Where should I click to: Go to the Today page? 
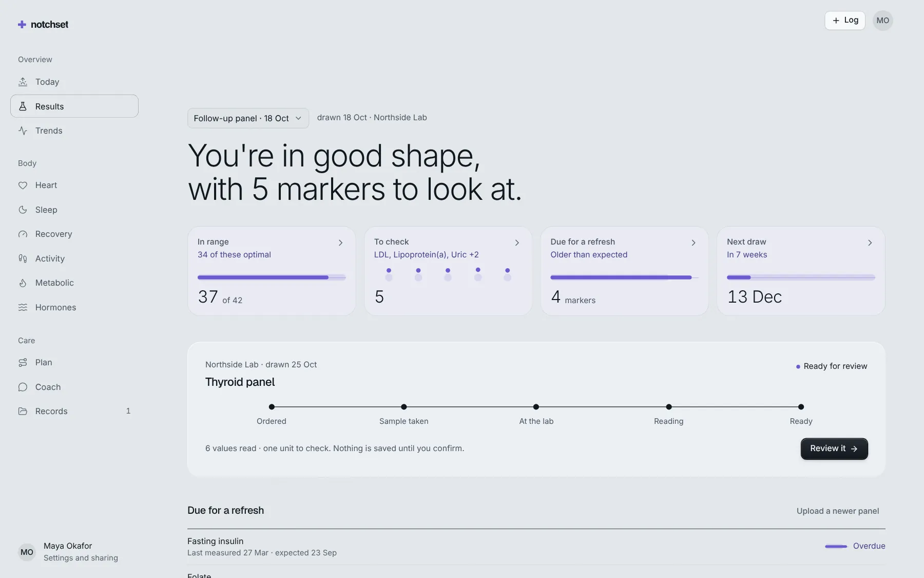tap(74, 82)
